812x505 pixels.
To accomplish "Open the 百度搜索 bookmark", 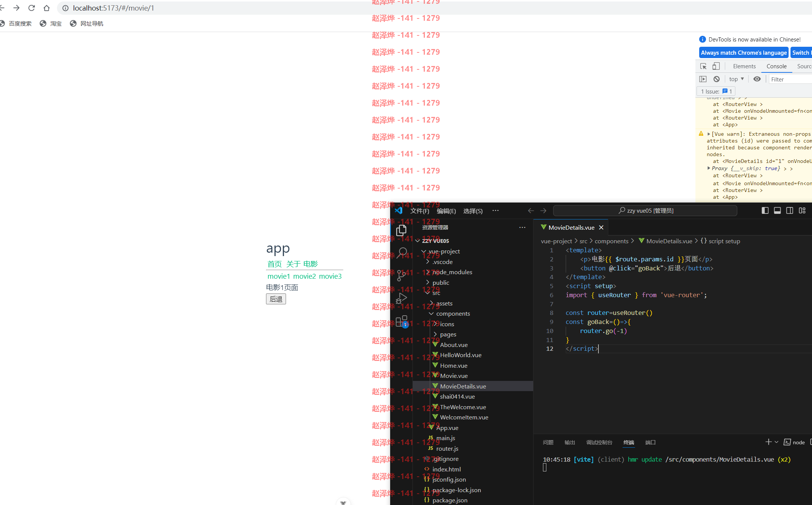I will 16,23.
